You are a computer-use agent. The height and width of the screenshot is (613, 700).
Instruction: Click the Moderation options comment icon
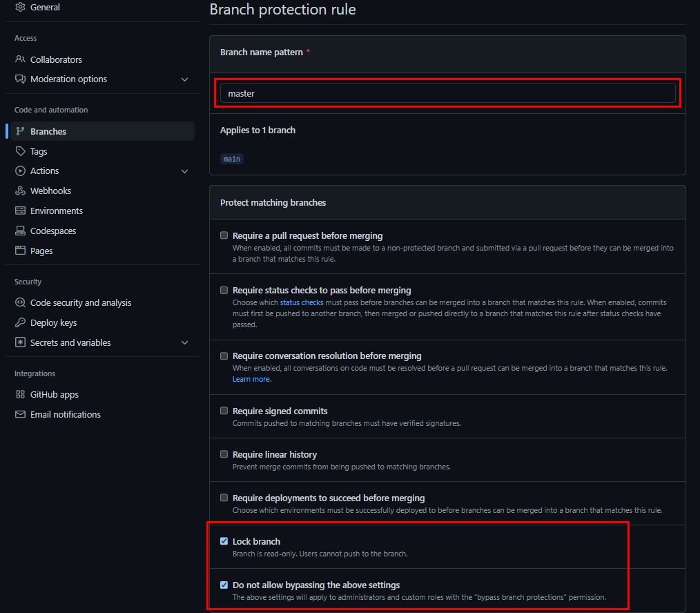coord(20,79)
